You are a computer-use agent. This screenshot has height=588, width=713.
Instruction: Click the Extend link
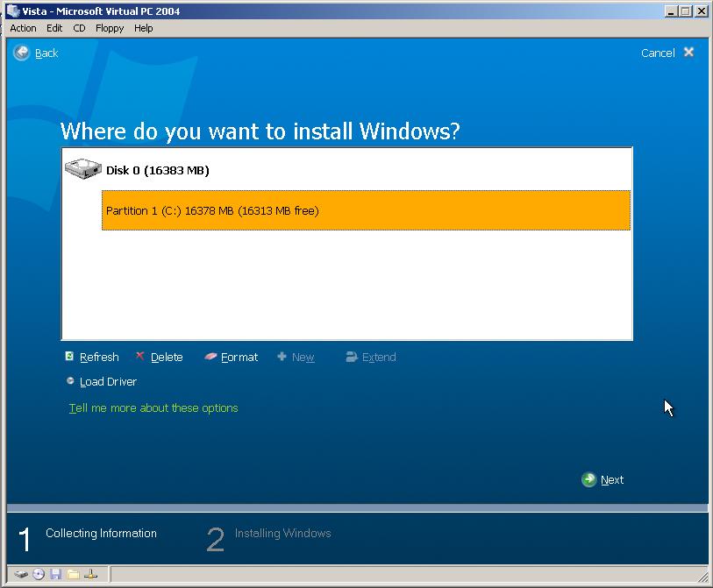[379, 358]
